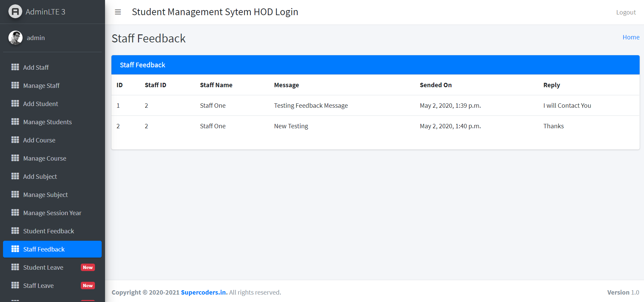Viewport: 644px width, 302px height.
Task: Click the Sended On column header
Action: click(x=436, y=85)
